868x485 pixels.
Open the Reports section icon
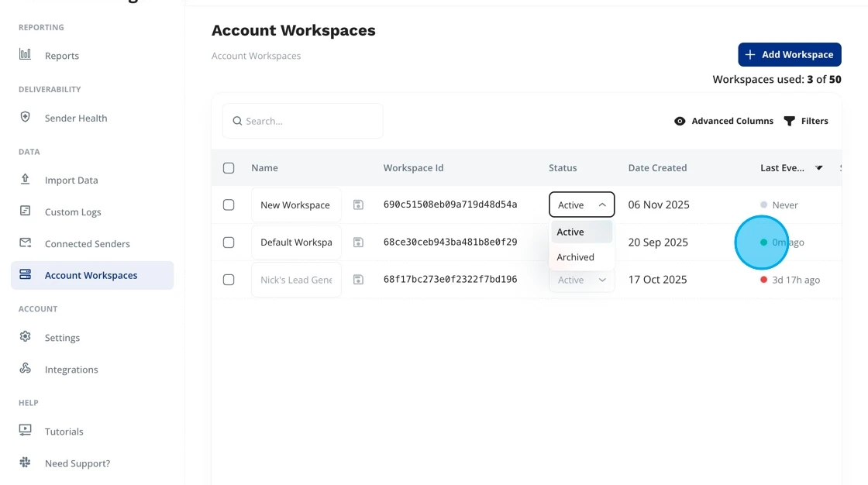point(27,55)
